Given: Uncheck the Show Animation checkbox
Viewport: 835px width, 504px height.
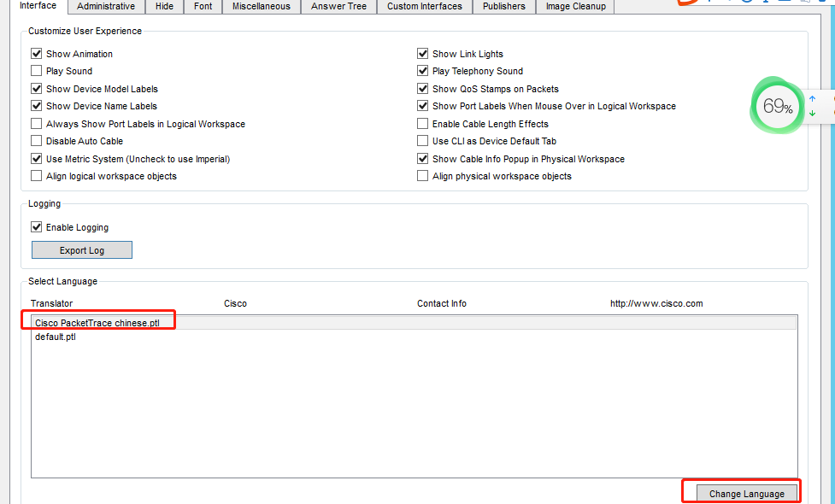Looking at the screenshot, I should click(x=36, y=54).
